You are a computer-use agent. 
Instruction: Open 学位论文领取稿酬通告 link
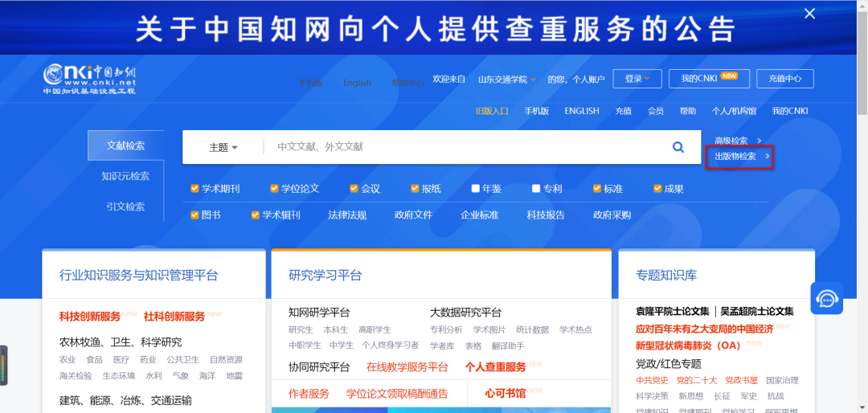(x=398, y=394)
